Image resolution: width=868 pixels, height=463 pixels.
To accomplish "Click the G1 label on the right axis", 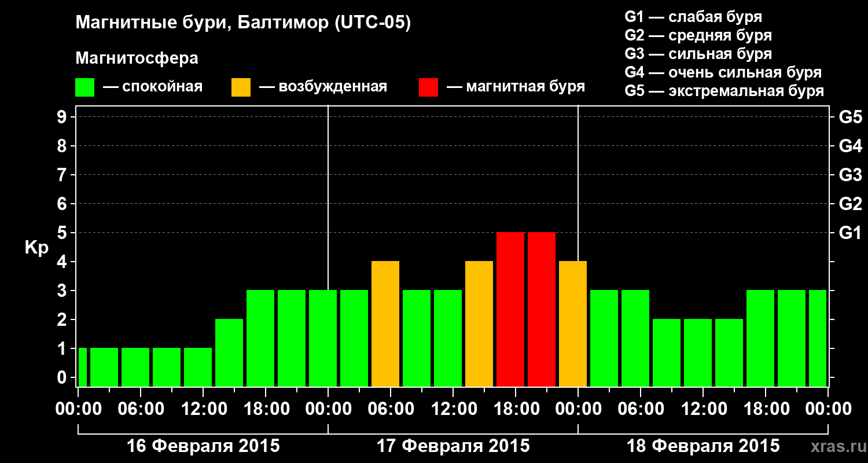I will pyautogui.click(x=850, y=233).
